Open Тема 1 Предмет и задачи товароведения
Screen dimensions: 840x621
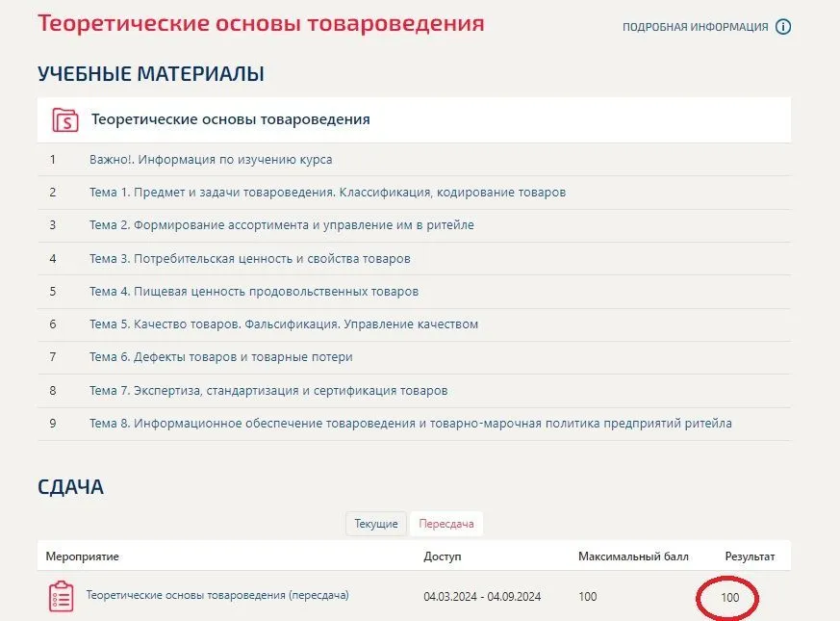327,193
